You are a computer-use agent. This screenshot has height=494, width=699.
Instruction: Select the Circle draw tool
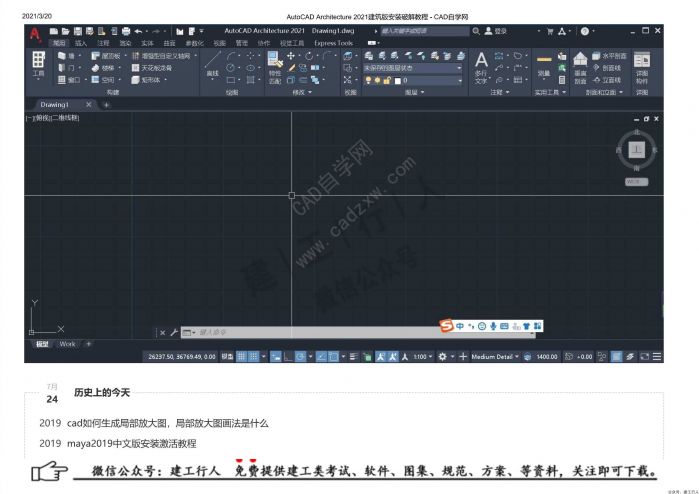click(230, 68)
